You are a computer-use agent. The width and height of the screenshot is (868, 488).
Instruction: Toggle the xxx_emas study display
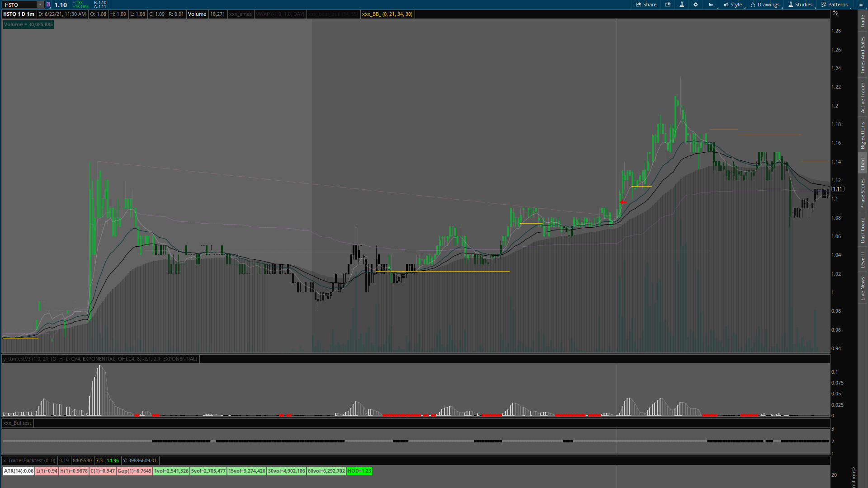[240, 14]
